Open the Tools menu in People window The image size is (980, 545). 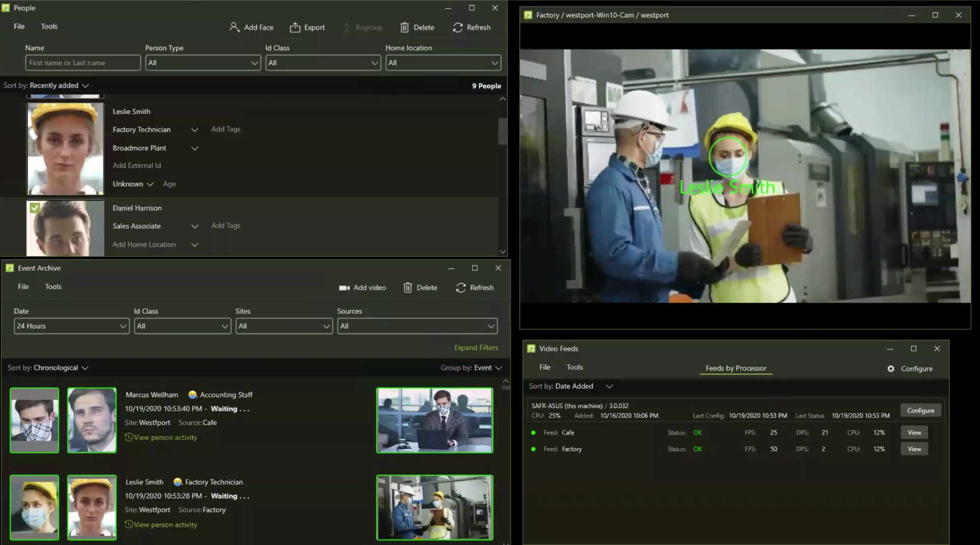pyautogui.click(x=49, y=26)
